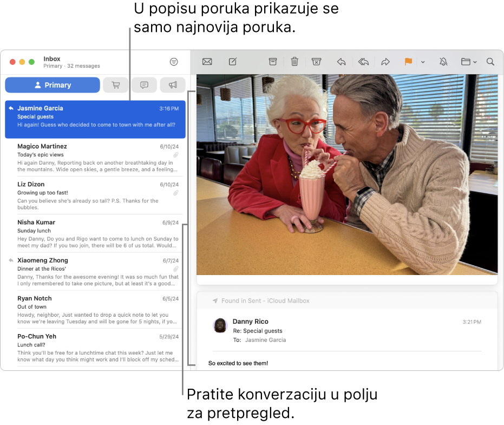Forward the selected message
This screenshot has height=425, width=504.
[385, 62]
